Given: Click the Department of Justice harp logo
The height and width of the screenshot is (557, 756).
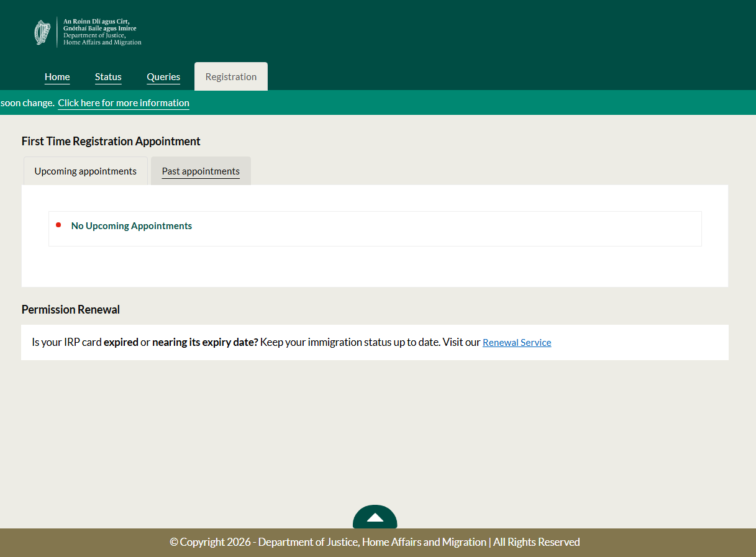Looking at the screenshot, I should [x=88, y=32].
